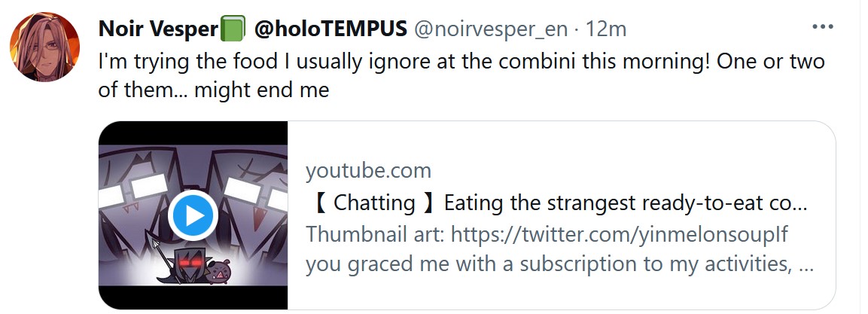Click the tweet text line "I'm trying the food"
Image resolution: width=868 pixels, height=314 pixels.
point(461,61)
